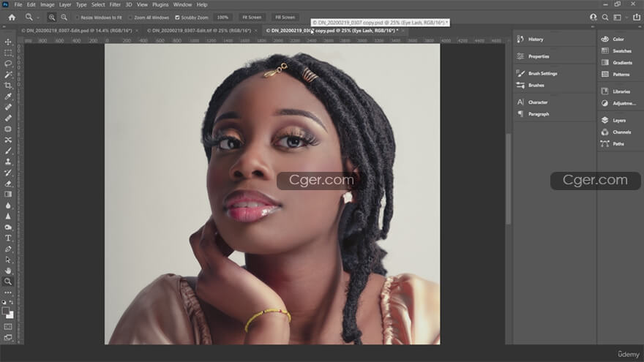The height and width of the screenshot is (362, 644).
Task: Select the History Brush tool
Action: pyautogui.click(x=8, y=173)
